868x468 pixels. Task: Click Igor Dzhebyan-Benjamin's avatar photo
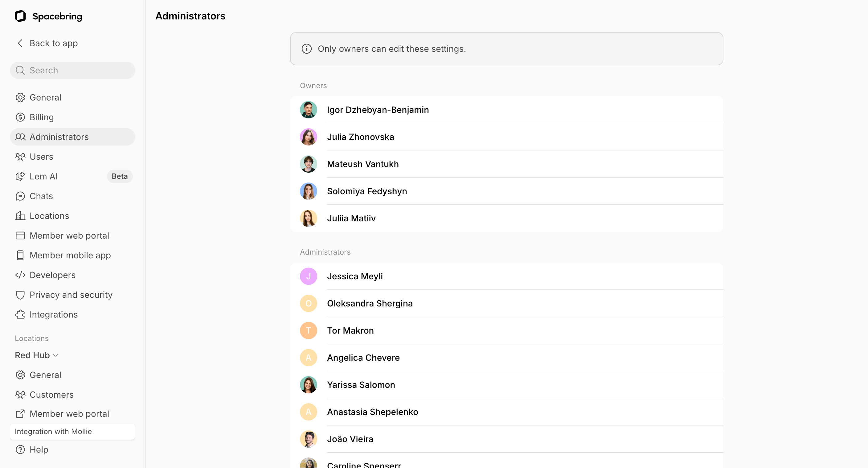click(308, 110)
